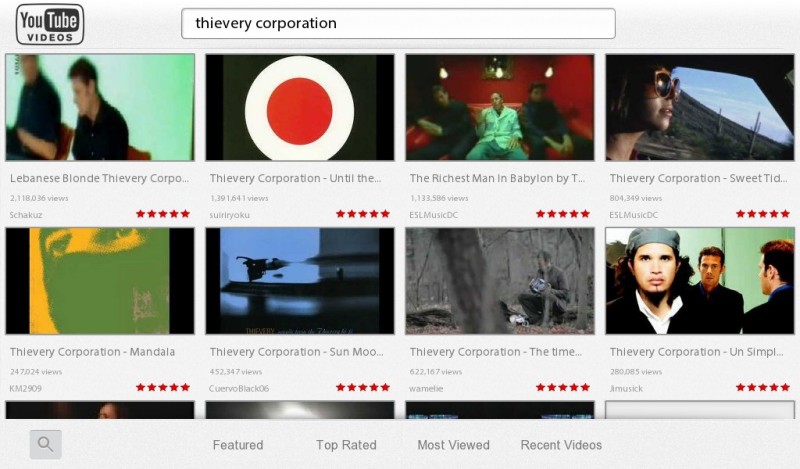Switch to the Featured tab

pyautogui.click(x=238, y=445)
